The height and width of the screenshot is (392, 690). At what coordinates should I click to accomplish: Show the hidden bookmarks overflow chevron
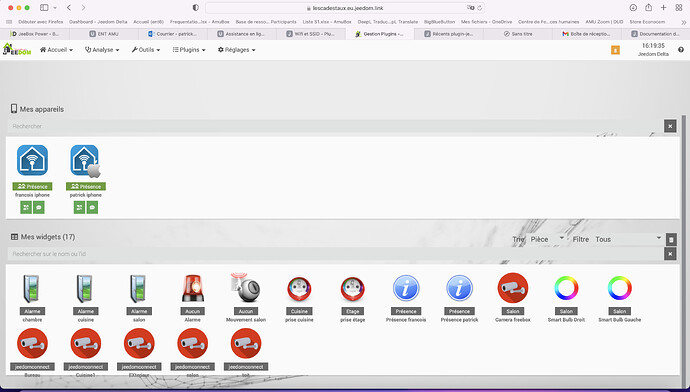coord(683,22)
